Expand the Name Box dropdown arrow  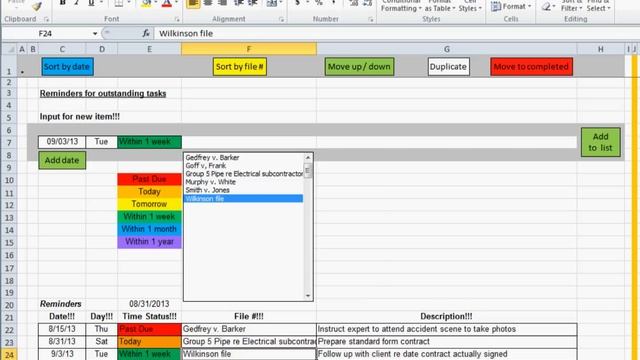click(95, 33)
